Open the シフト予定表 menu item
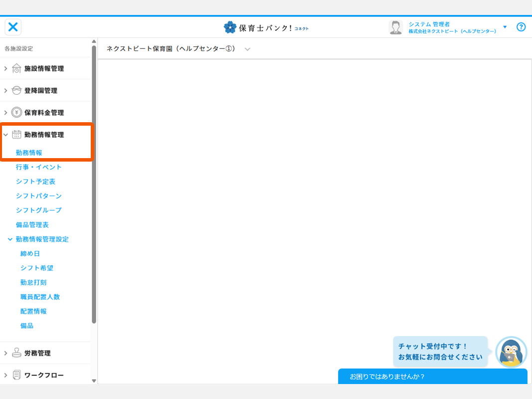 click(x=35, y=182)
